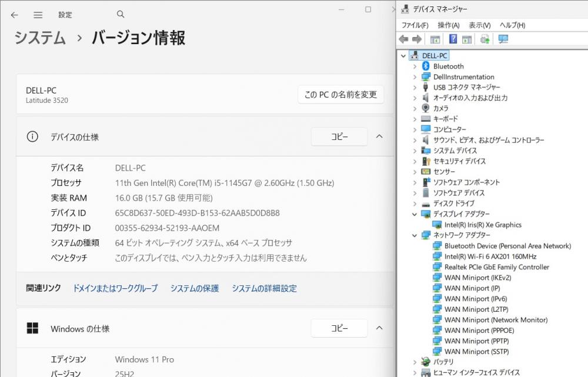Collapse the ネットワーク アダプター category
This screenshot has height=377, width=588.
[x=415, y=235]
